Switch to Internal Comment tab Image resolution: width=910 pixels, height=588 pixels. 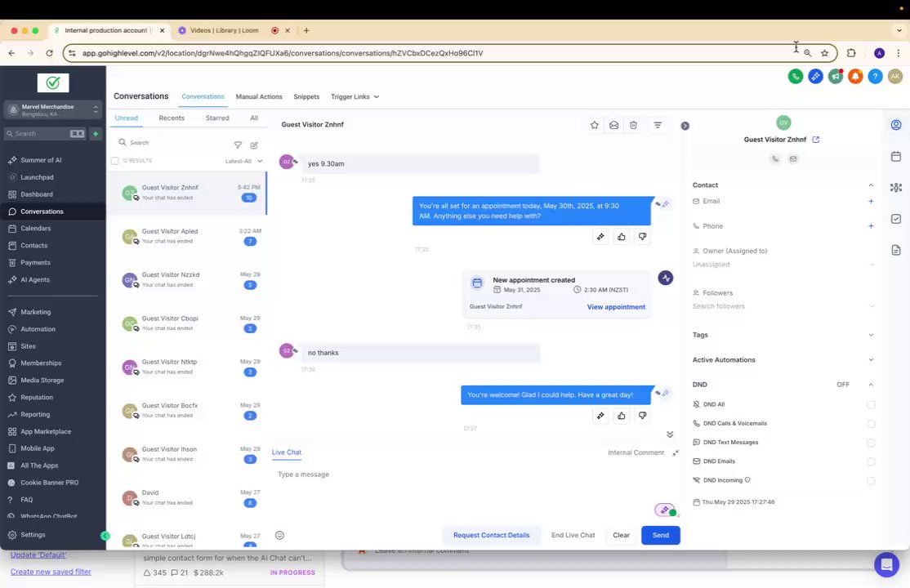(x=636, y=452)
